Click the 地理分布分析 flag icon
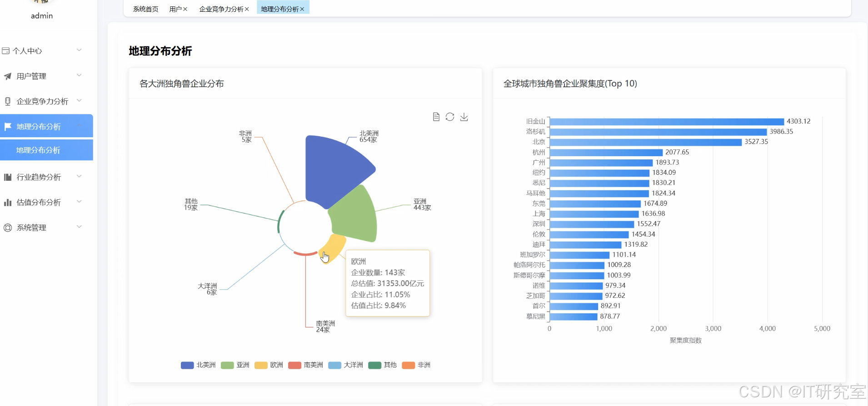The image size is (868, 406). point(8,127)
